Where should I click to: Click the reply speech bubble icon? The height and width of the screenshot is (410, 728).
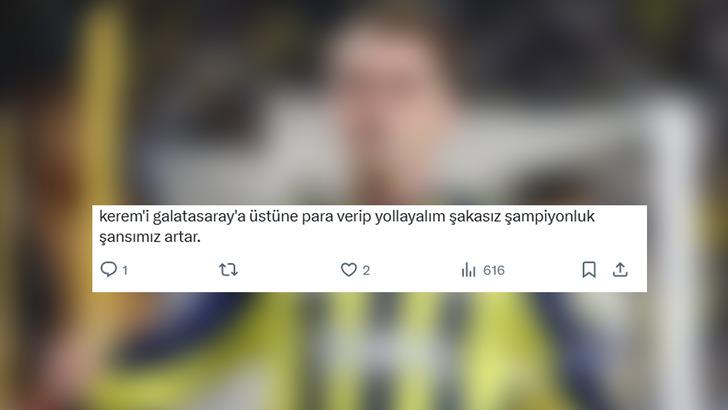109,269
